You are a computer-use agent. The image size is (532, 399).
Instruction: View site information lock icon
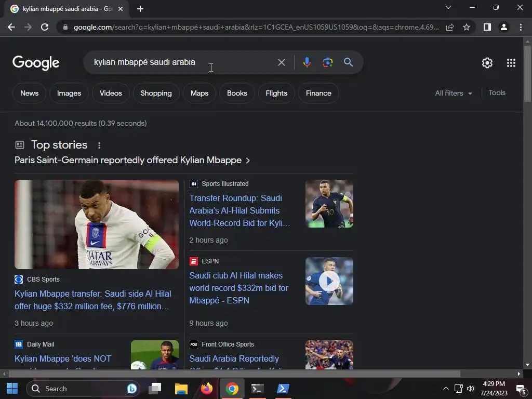(65, 27)
